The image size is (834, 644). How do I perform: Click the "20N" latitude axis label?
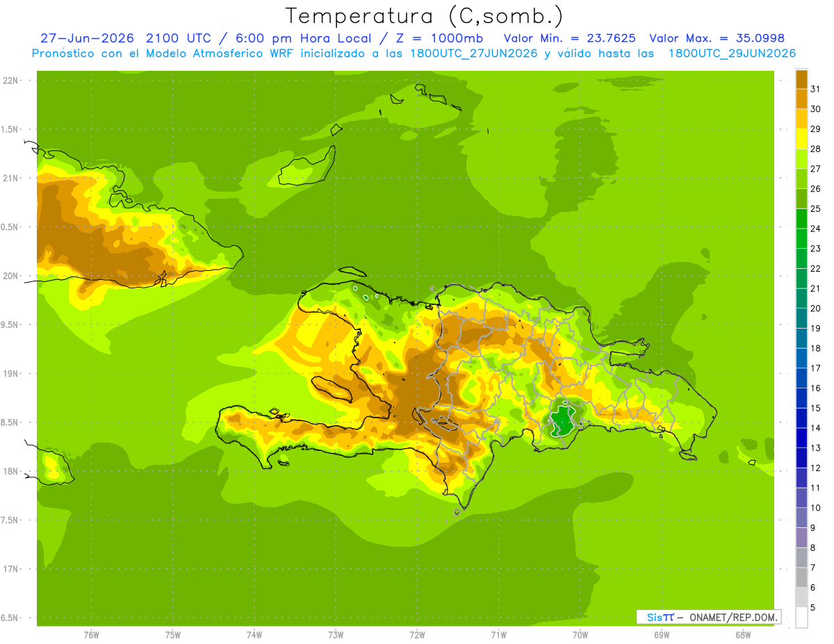coord(10,276)
